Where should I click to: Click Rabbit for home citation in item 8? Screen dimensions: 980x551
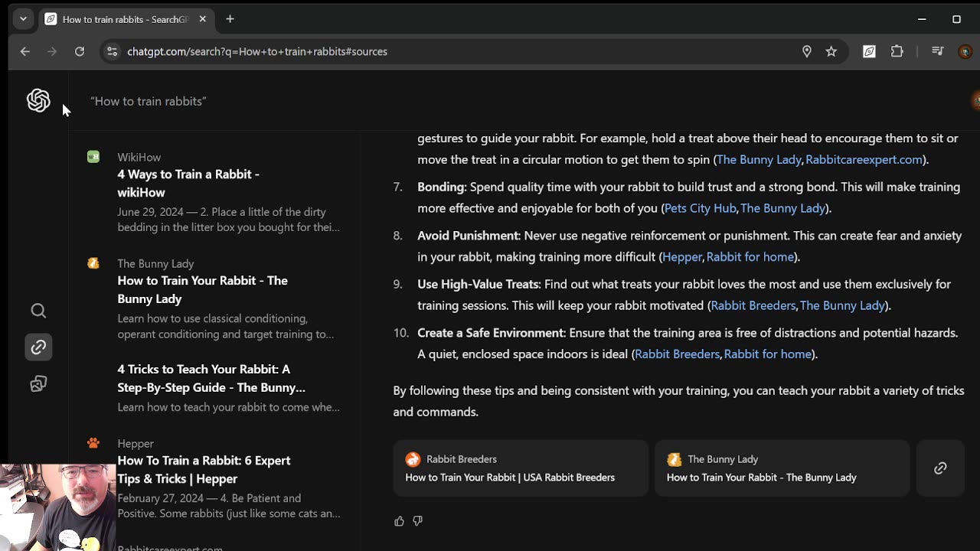(750, 257)
